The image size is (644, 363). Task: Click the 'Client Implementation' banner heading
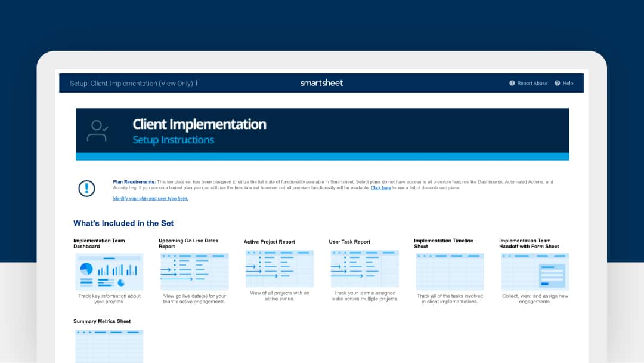pyautogui.click(x=199, y=124)
